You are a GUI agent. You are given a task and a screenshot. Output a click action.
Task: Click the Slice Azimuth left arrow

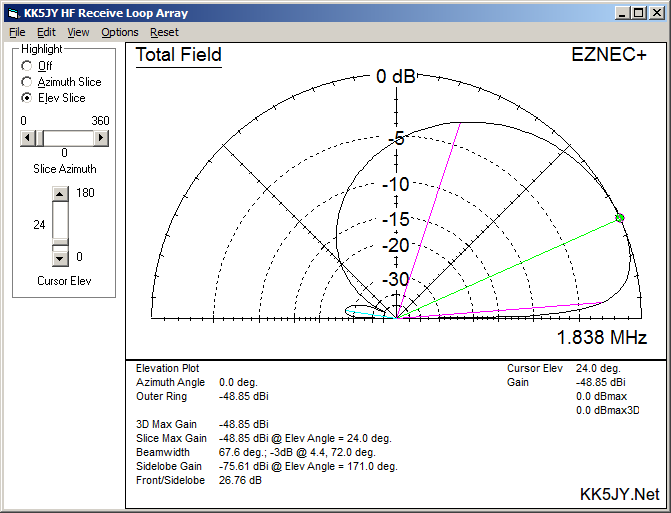28,138
